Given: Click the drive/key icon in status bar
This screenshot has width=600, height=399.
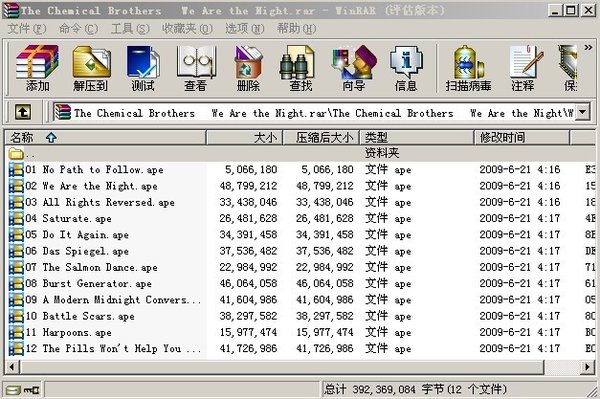Looking at the screenshot, I should click(23, 390).
